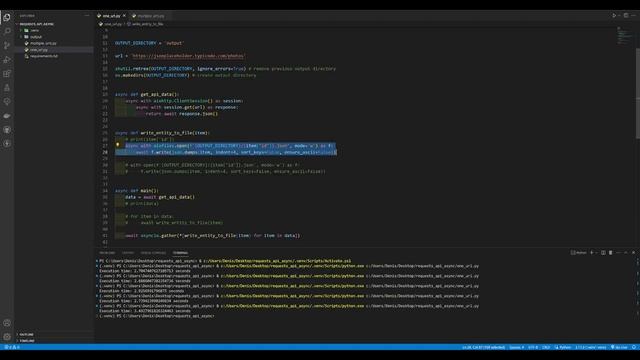Change file encoding UTF-8 status item
The image size is (640, 360).
(533, 347)
